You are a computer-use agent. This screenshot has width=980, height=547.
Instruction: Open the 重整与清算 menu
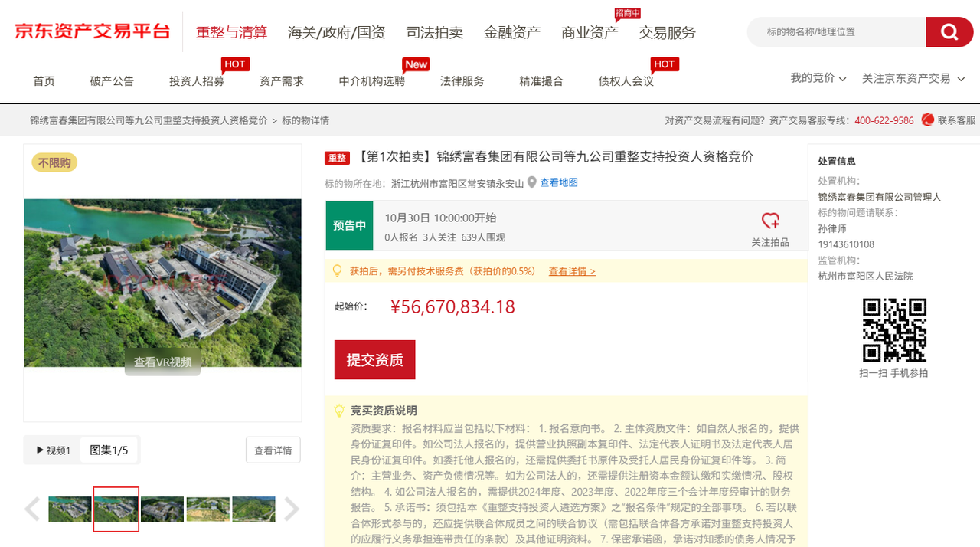pos(231,33)
